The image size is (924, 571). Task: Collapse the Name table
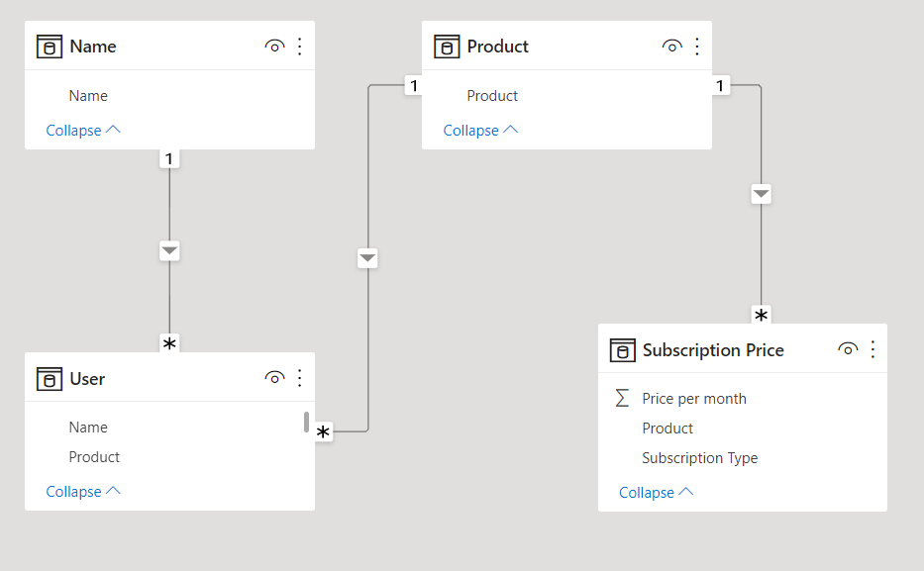[83, 130]
